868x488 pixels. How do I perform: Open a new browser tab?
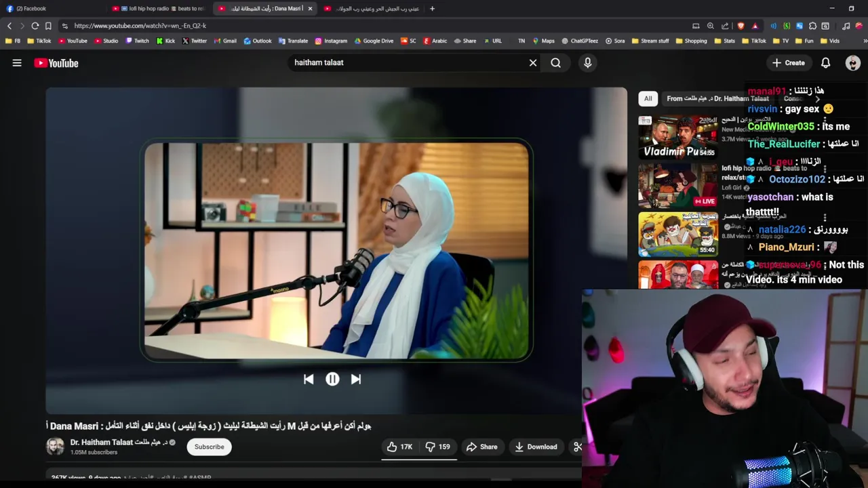[x=433, y=9]
